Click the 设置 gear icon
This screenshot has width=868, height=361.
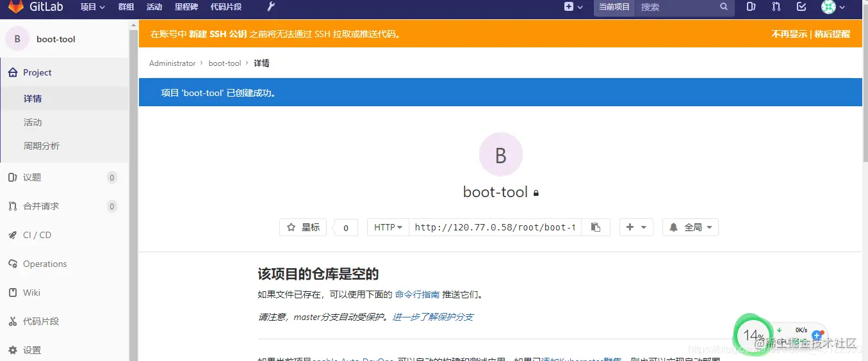pos(12,350)
